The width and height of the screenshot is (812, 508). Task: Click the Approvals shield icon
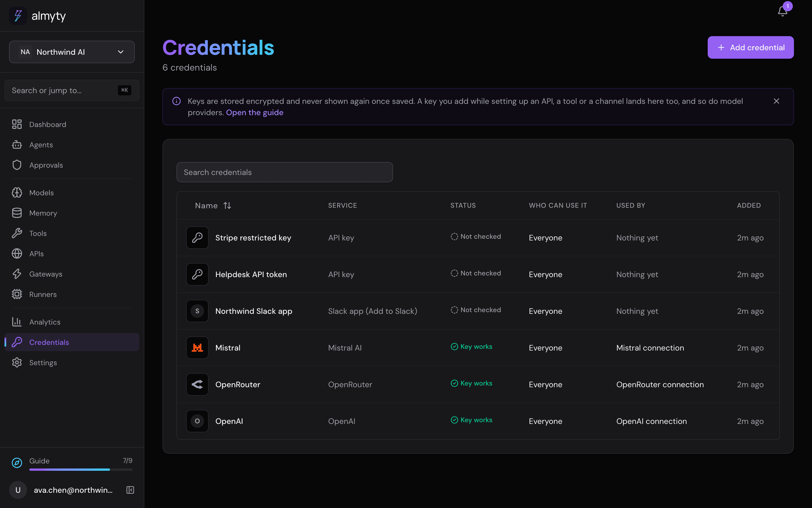point(17,165)
